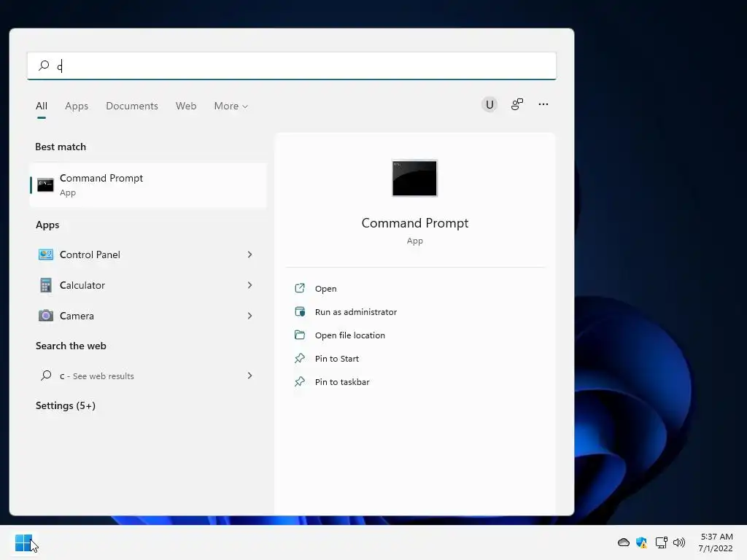Viewport: 747px width, 560px height.
Task: Open the More filter dropdown
Action: click(x=231, y=106)
